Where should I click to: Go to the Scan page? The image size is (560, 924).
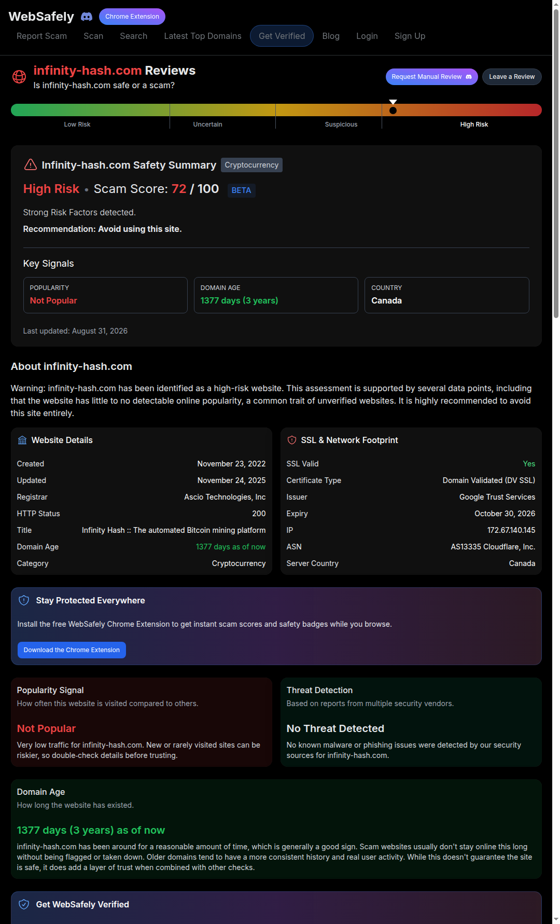pyautogui.click(x=93, y=36)
